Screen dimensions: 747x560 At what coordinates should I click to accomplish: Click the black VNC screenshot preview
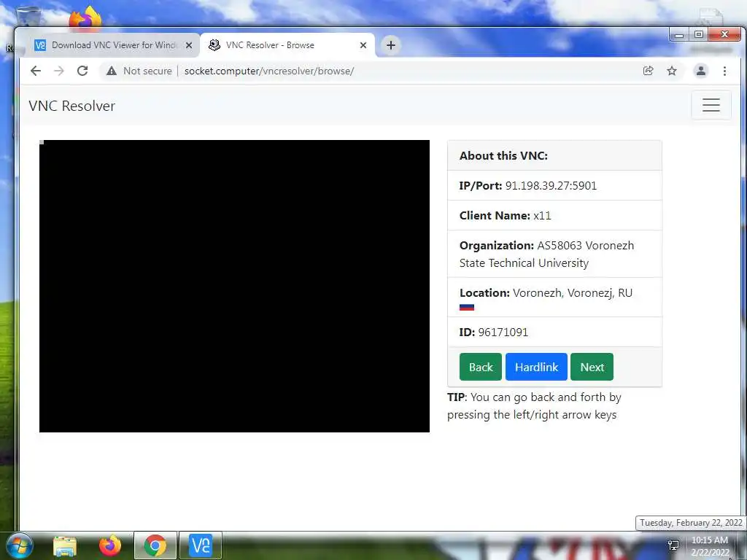[x=234, y=286]
